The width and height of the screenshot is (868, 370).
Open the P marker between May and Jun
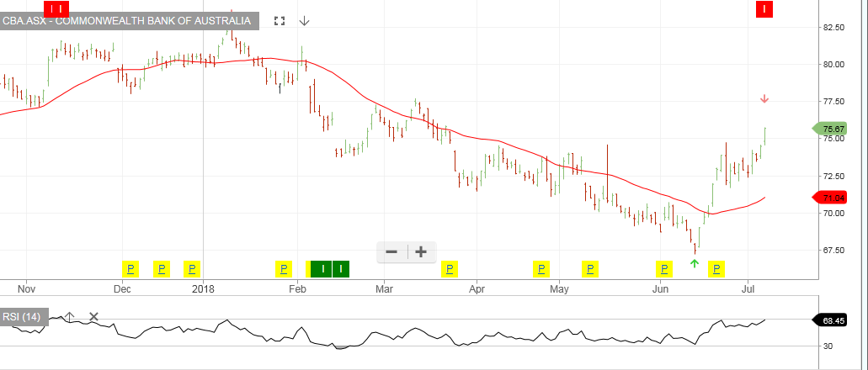pos(590,269)
